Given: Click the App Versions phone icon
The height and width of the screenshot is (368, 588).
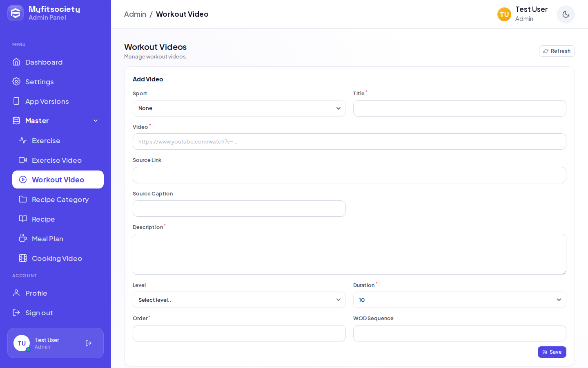Looking at the screenshot, I should point(16,101).
